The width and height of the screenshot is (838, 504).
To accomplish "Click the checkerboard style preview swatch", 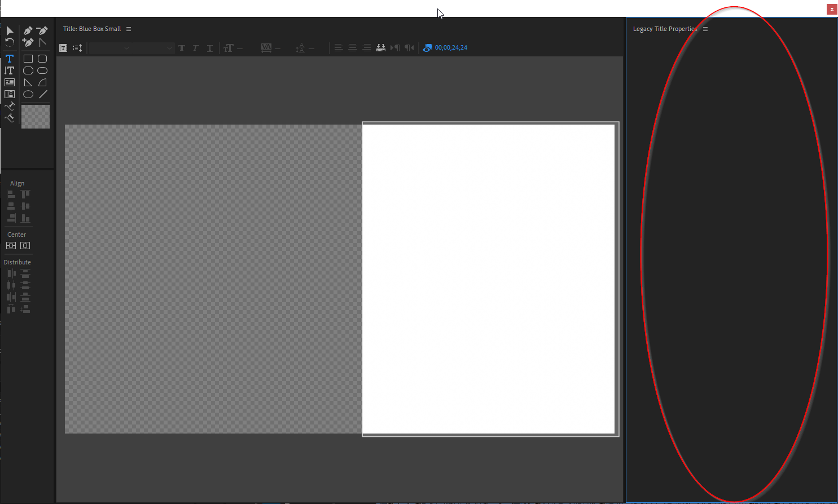I will tap(36, 117).
